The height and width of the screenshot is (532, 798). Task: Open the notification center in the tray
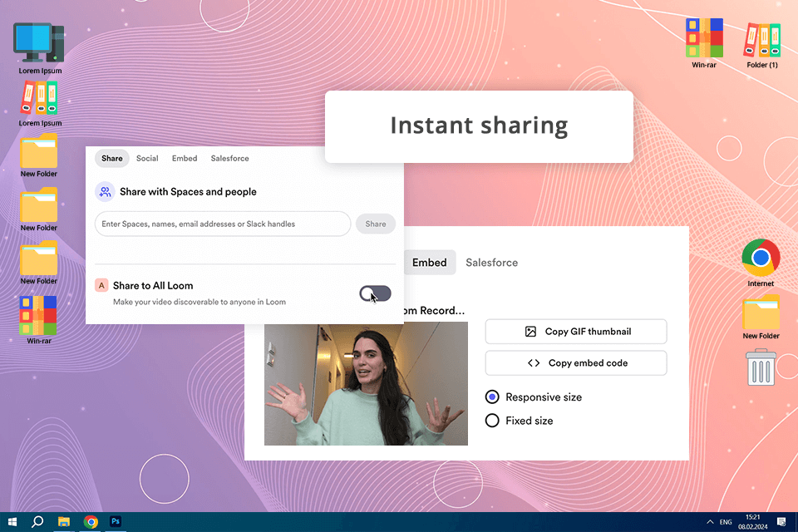pos(781,522)
